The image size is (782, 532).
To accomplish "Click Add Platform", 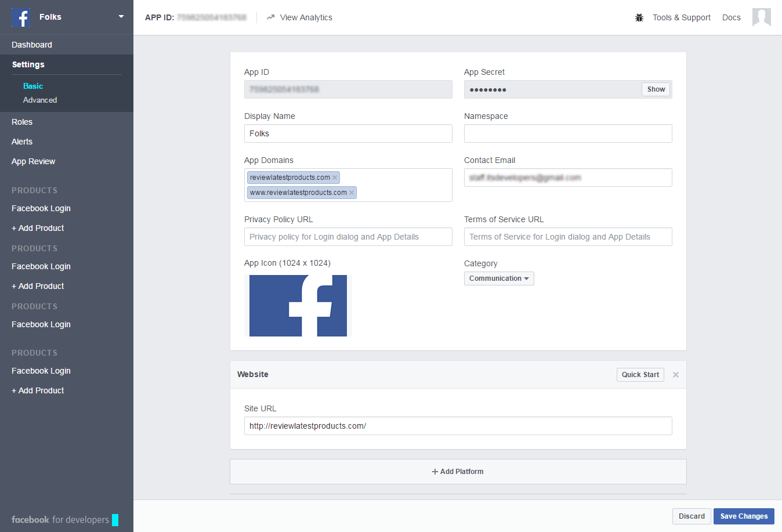I will (458, 472).
